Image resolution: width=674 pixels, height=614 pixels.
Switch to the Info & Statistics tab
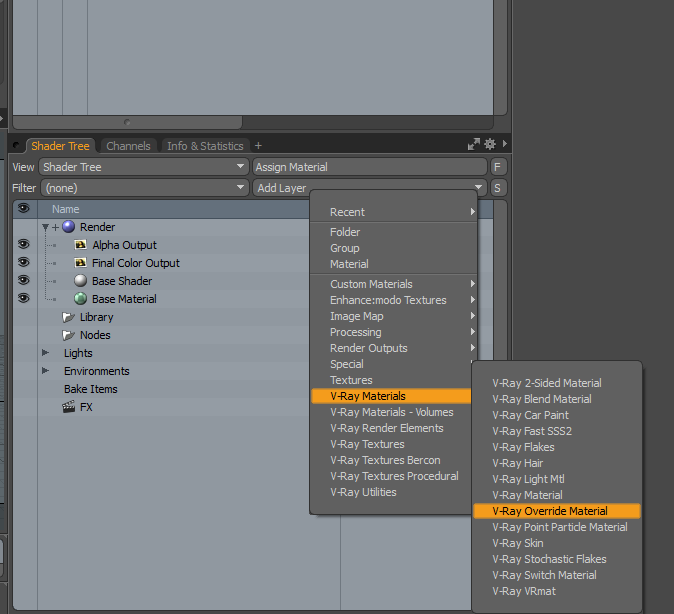pyautogui.click(x=205, y=146)
